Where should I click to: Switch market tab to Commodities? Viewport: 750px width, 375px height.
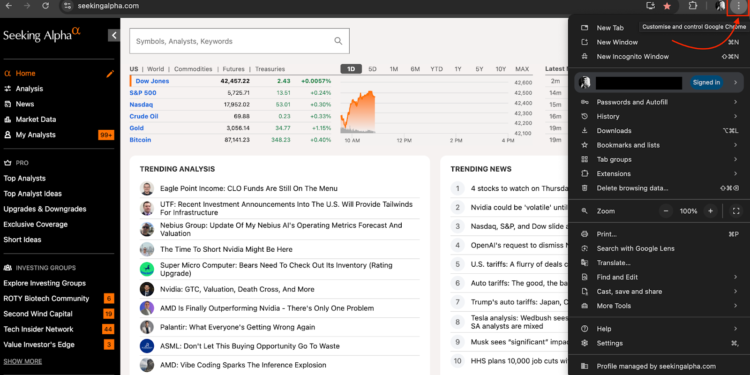[193, 69]
